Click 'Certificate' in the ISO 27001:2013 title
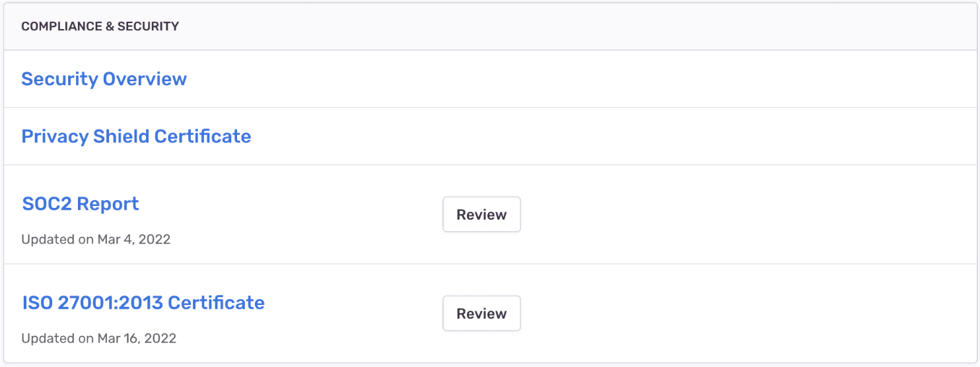Screen dimensions: 980x367 pos(216,303)
